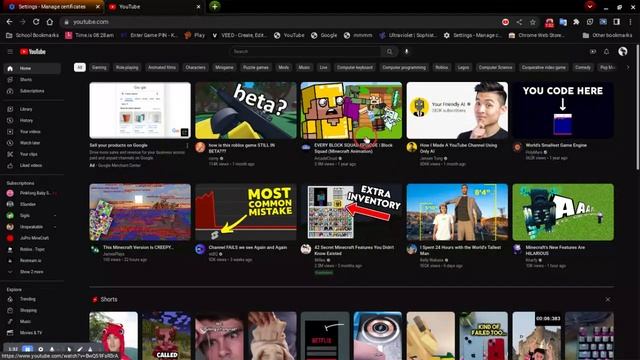Click the share icon in the address bar

coord(519,22)
